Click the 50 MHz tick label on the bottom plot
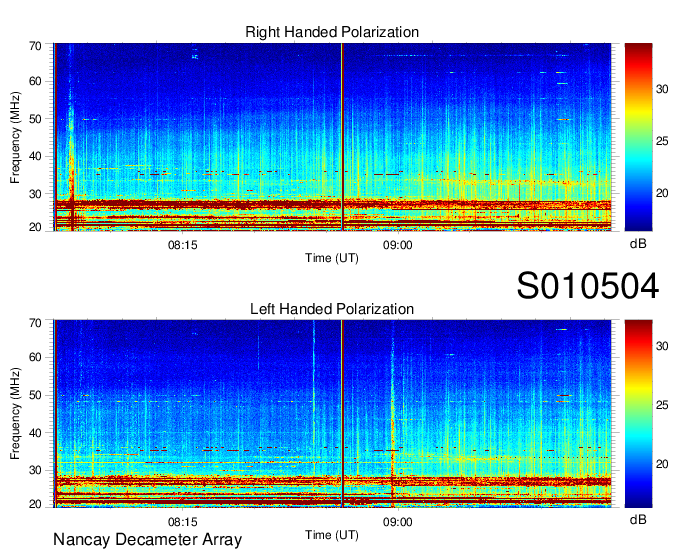The image size is (680, 552). tap(35, 395)
